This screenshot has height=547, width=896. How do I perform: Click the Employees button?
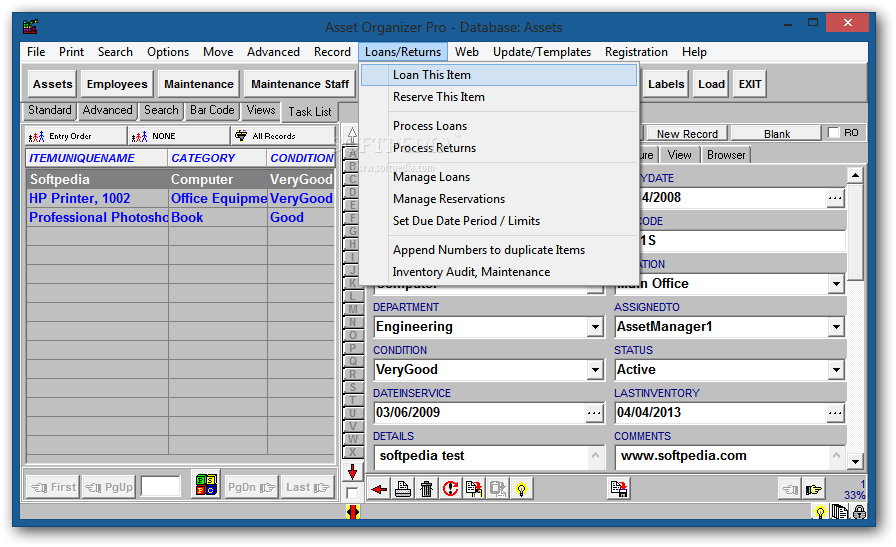117,85
